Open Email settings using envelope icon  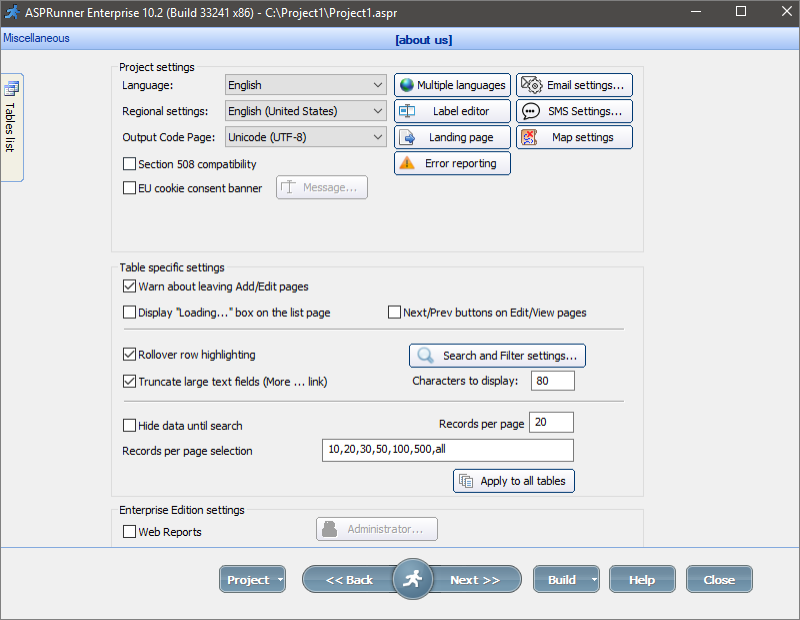point(574,84)
